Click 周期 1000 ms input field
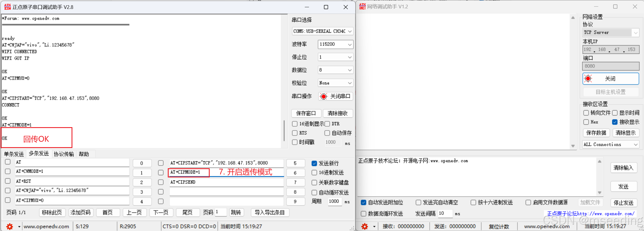Screen dimensions: 644x231 point(334,202)
